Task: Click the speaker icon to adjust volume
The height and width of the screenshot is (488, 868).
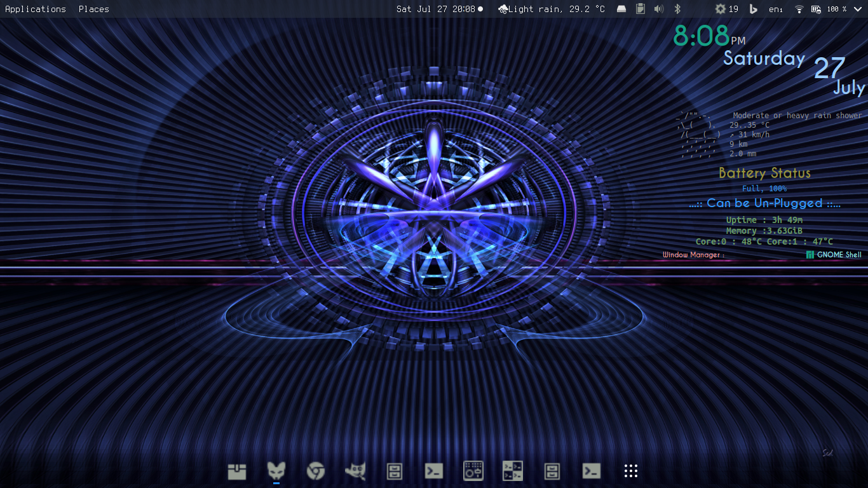Action: [x=658, y=9]
